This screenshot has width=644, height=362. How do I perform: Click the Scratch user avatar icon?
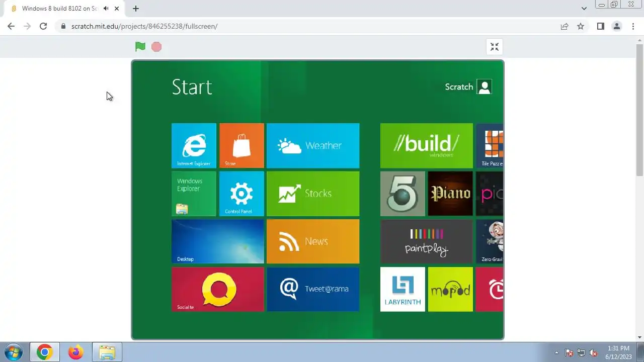[485, 87]
